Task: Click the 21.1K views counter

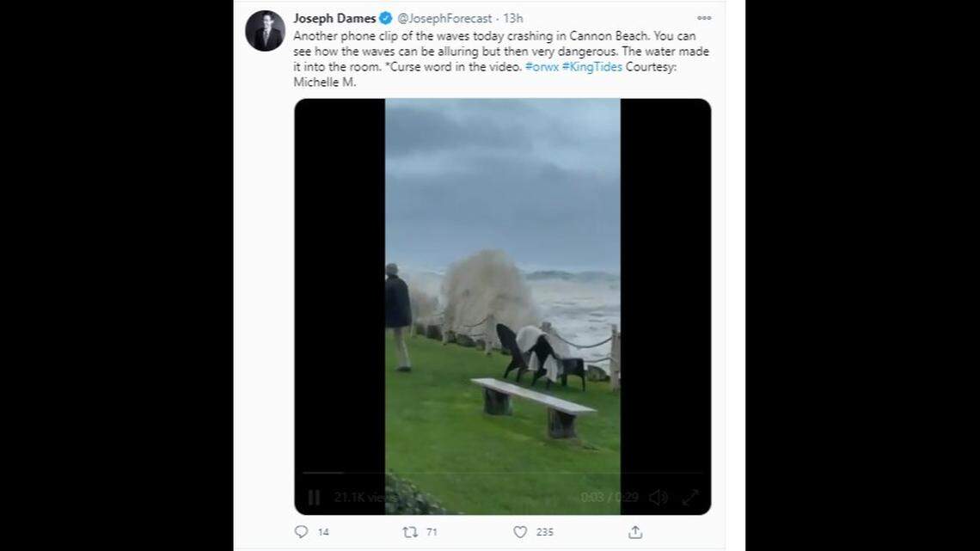Action: pyautogui.click(x=364, y=497)
